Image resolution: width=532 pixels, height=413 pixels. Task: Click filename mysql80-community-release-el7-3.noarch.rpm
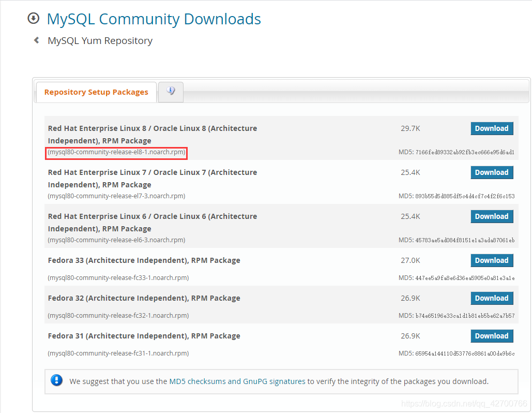tap(116, 196)
